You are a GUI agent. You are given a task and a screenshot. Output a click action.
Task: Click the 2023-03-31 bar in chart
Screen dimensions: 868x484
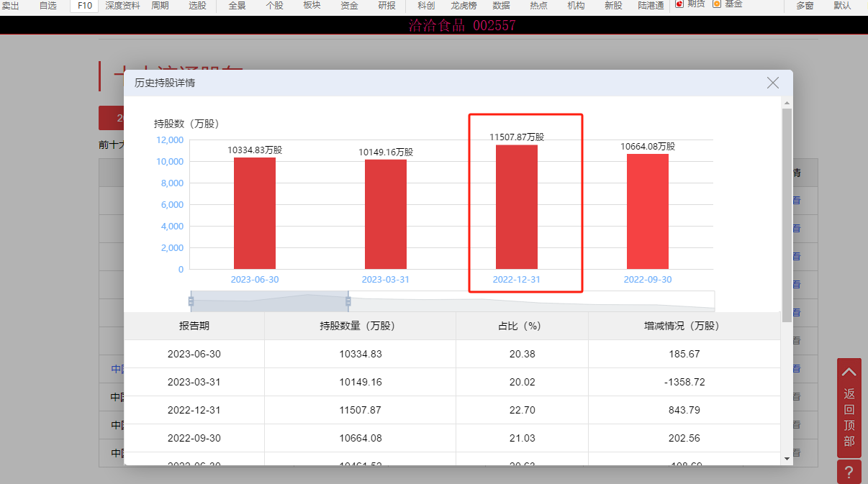(x=386, y=214)
